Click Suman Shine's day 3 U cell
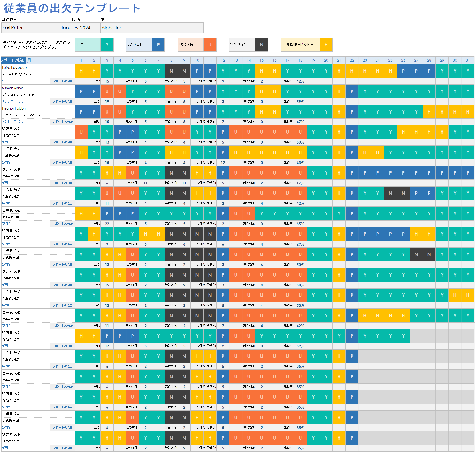 107,91
